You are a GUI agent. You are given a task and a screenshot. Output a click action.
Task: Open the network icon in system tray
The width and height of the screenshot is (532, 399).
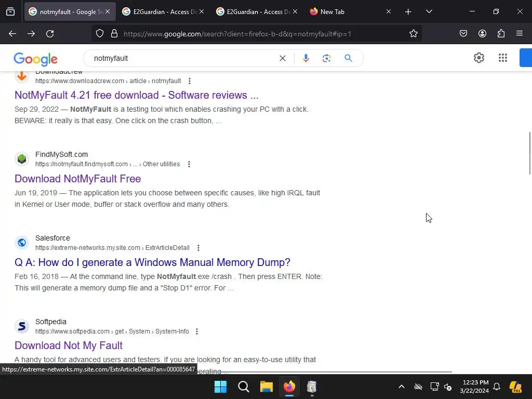[x=435, y=387]
